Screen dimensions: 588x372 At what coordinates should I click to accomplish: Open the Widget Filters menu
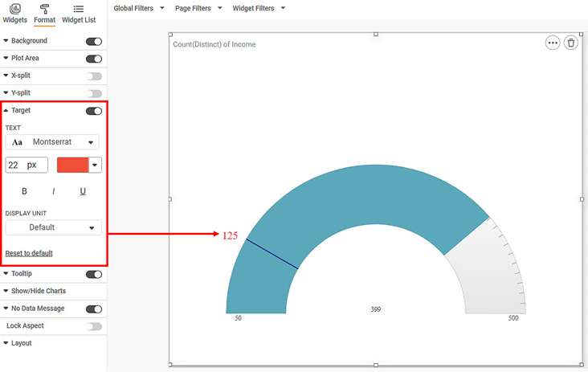258,8
